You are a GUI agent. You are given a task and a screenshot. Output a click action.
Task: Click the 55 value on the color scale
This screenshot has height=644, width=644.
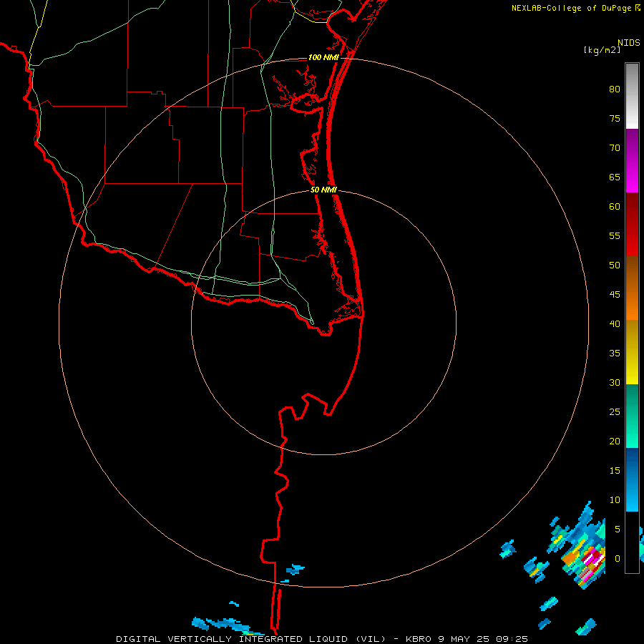pos(615,235)
